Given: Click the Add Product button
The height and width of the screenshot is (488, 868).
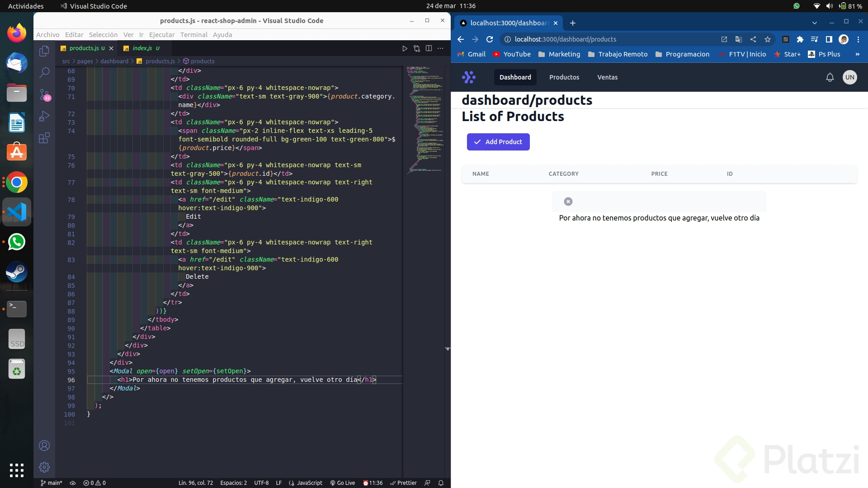Looking at the screenshot, I should coord(498,142).
